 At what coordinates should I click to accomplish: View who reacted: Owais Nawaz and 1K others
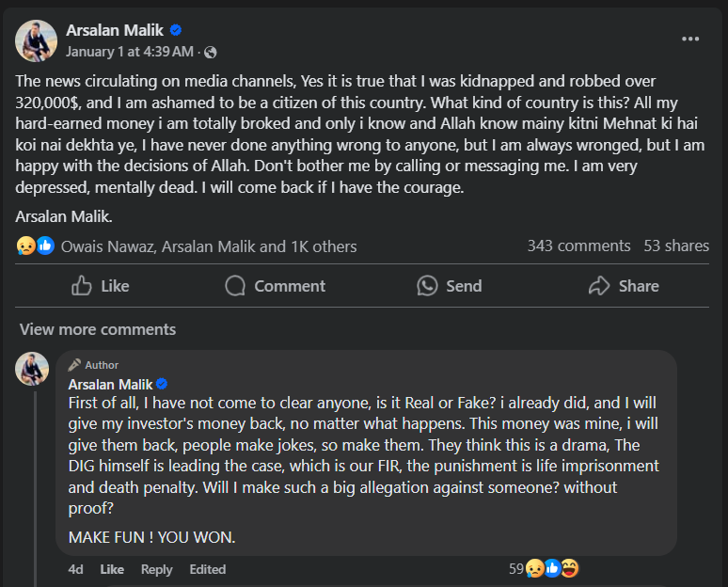209,246
